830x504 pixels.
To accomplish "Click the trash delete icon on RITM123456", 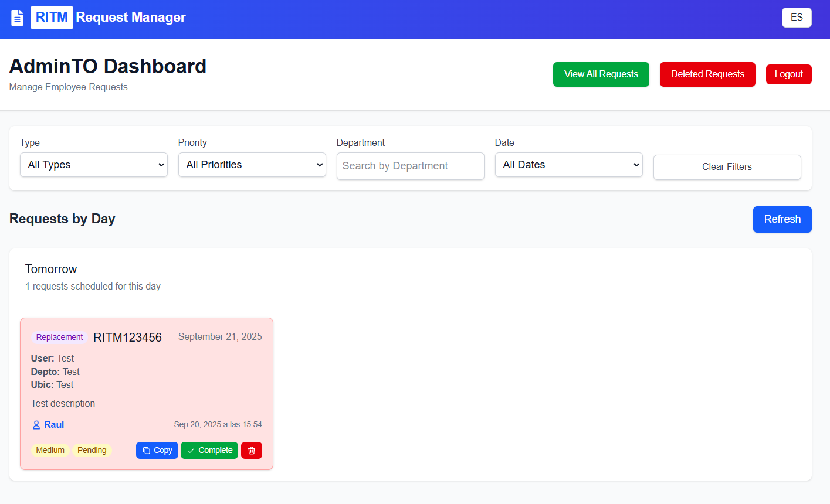I will pyautogui.click(x=252, y=450).
